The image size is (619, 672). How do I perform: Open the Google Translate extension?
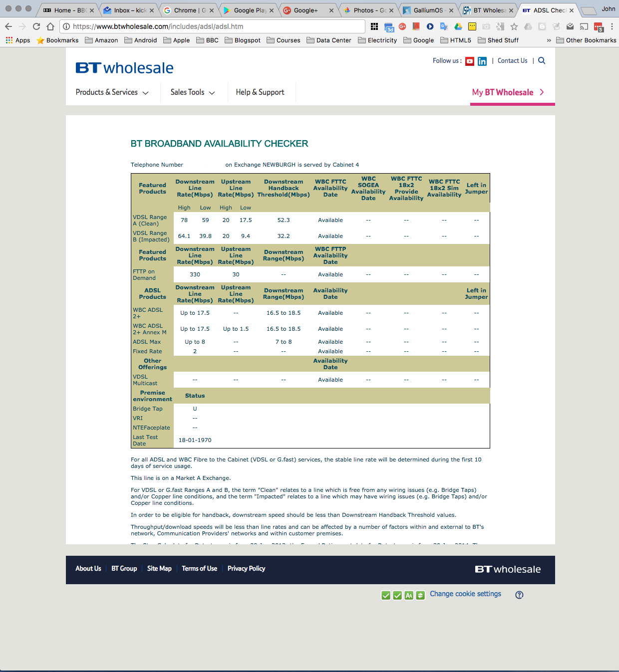click(444, 26)
